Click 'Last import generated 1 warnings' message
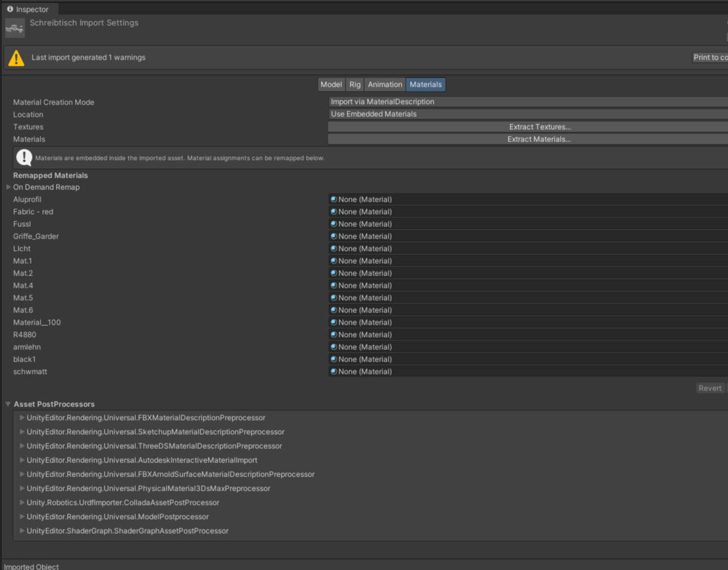Viewport: 728px width, 570px height. tap(88, 58)
